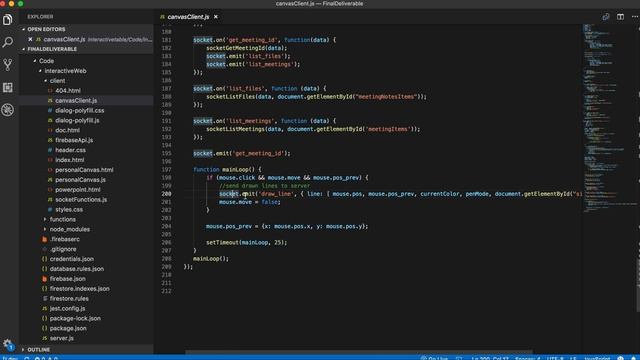This screenshot has width=640, height=360.
Task: Select the canvasClient.js editor tab
Action: [x=188, y=17]
